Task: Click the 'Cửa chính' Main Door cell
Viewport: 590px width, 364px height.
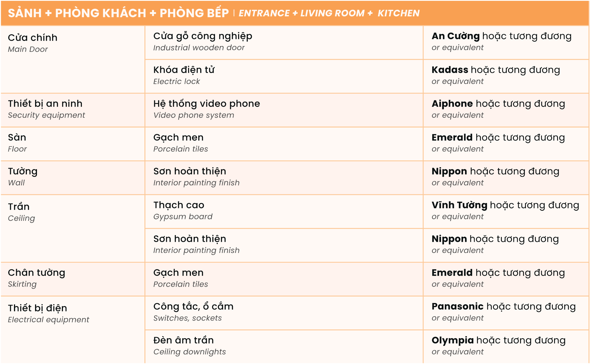Action: [x=33, y=38]
